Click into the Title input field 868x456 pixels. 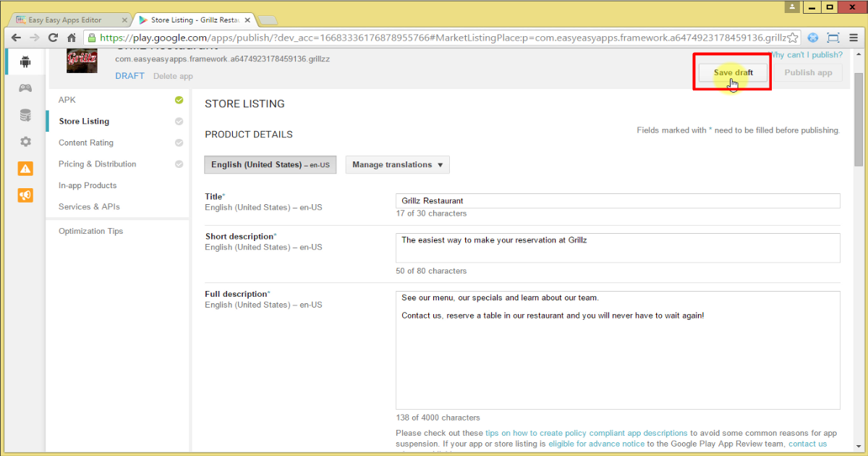click(618, 200)
